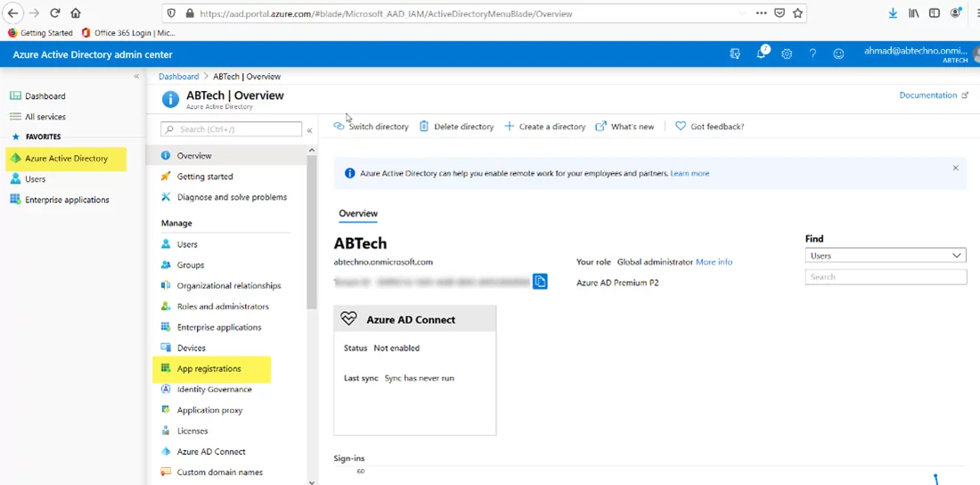The width and height of the screenshot is (980, 485).
Task: Click the browser forward arrow
Action: 34,12
